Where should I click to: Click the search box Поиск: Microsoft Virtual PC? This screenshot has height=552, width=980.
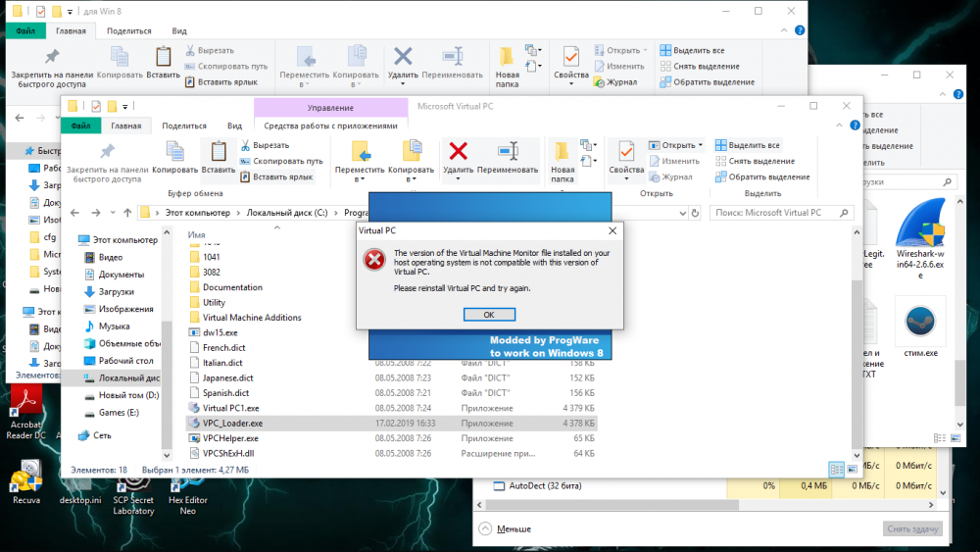(x=781, y=213)
